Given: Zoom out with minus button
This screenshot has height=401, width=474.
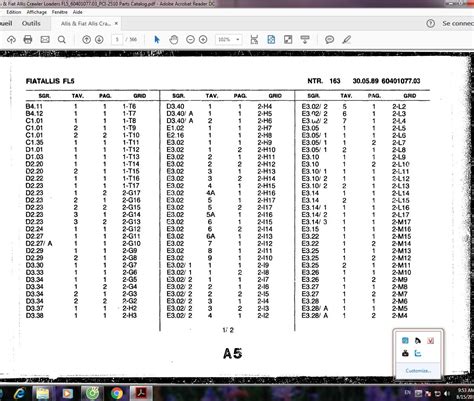Looking at the screenshot, I should click(x=190, y=40).
